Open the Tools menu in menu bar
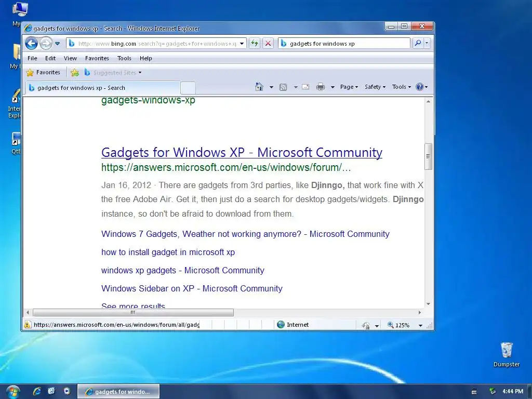The height and width of the screenshot is (399, 532). tap(124, 58)
